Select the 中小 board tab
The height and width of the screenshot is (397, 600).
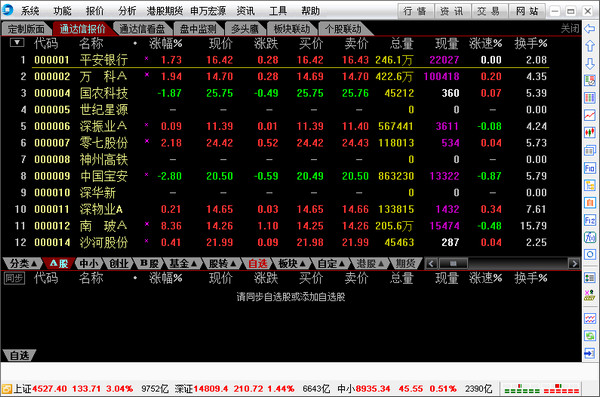click(88, 263)
